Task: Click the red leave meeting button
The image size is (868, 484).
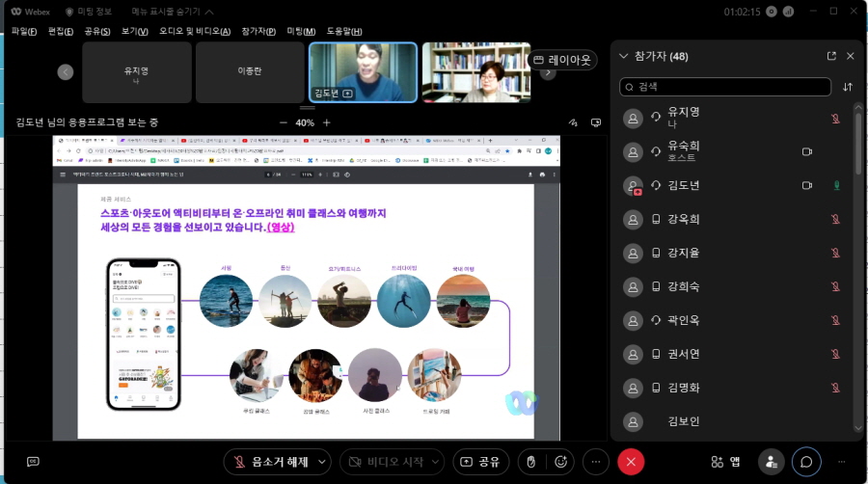Action: point(631,462)
